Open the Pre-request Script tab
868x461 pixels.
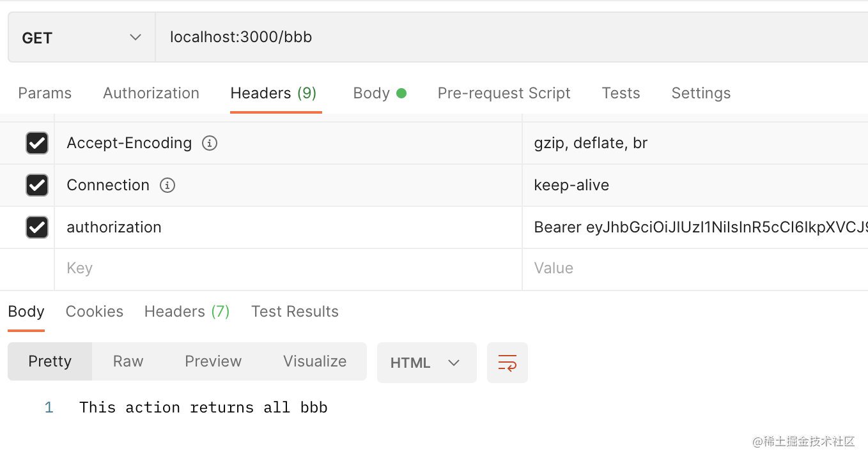504,93
